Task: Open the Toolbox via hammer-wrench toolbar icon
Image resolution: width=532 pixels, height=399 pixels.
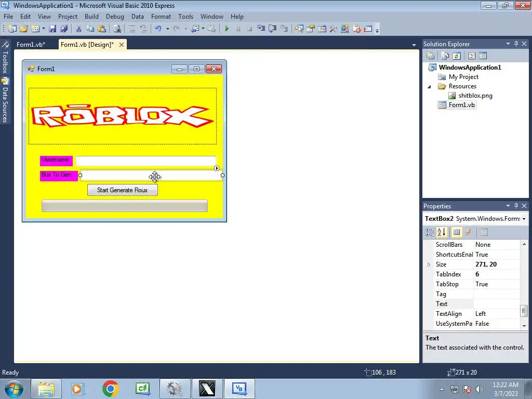Action: click(334, 29)
